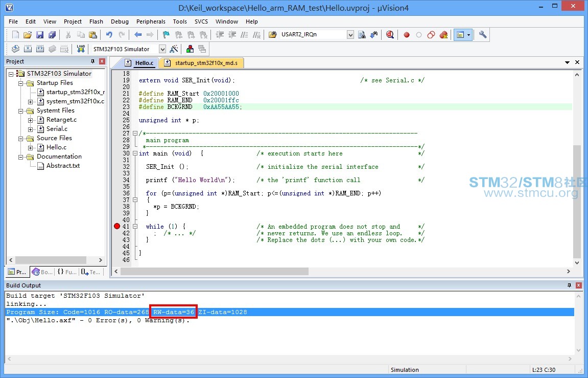Switch to the Functions tab in Project panel
Viewport: 588px width, 378px height.
click(x=67, y=272)
